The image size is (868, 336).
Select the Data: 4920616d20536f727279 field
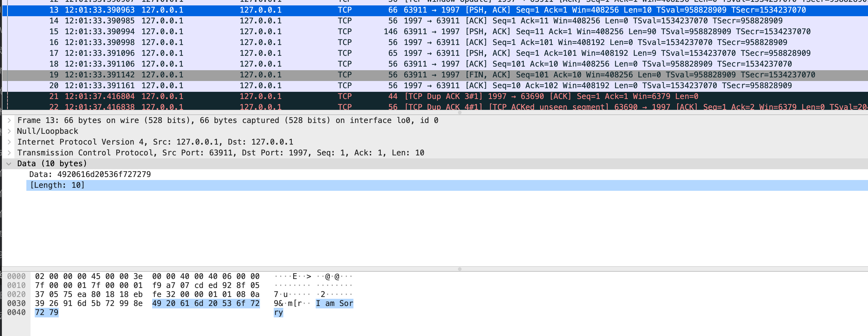click(90, 174)
